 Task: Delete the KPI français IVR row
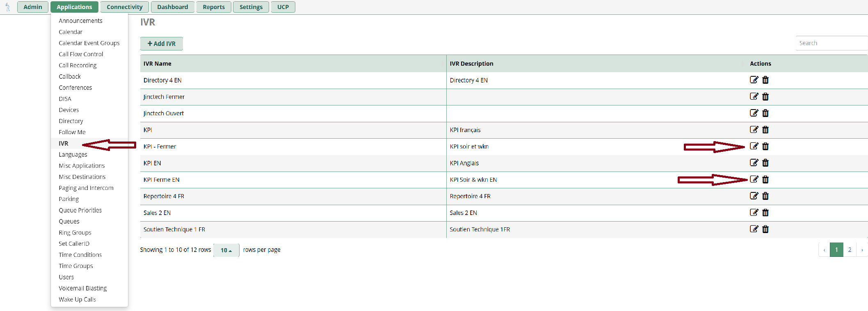pyautogui.click(x=765, y=130)
